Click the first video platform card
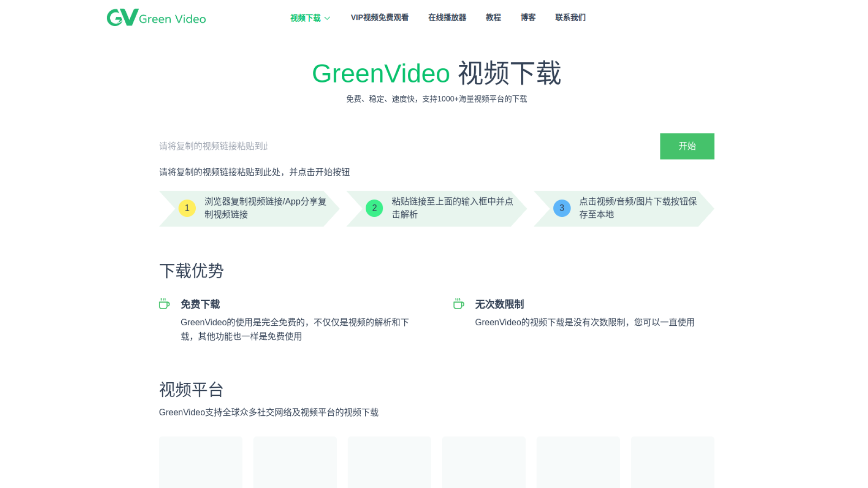 [x=201, y=462]
